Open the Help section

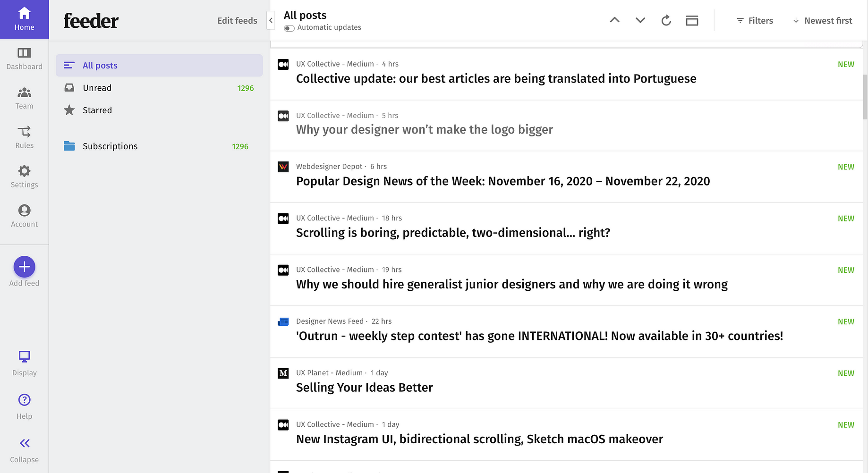24,405
